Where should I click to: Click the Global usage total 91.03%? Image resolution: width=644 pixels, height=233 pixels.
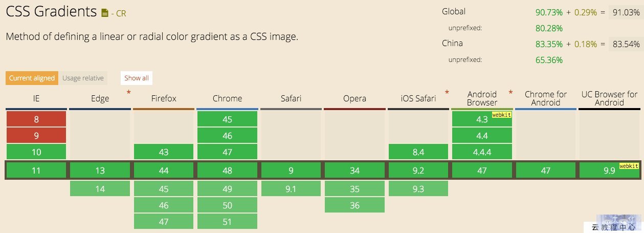click(626, 12)
